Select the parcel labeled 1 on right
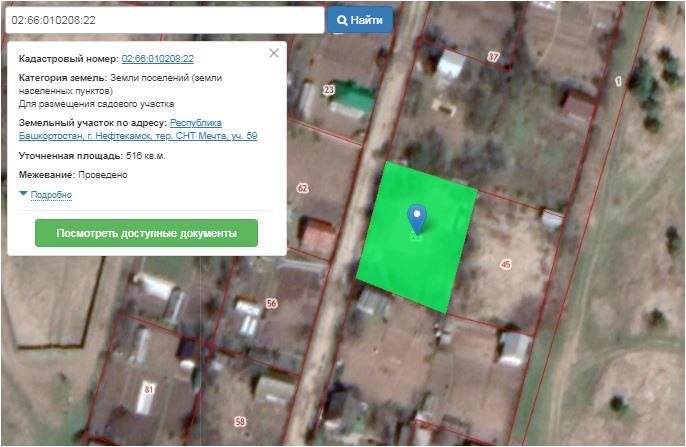The image size is (686, 447). point(617,80)
